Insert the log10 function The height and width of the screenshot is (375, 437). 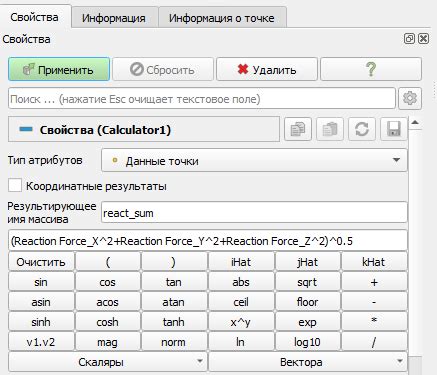(308, 342)
